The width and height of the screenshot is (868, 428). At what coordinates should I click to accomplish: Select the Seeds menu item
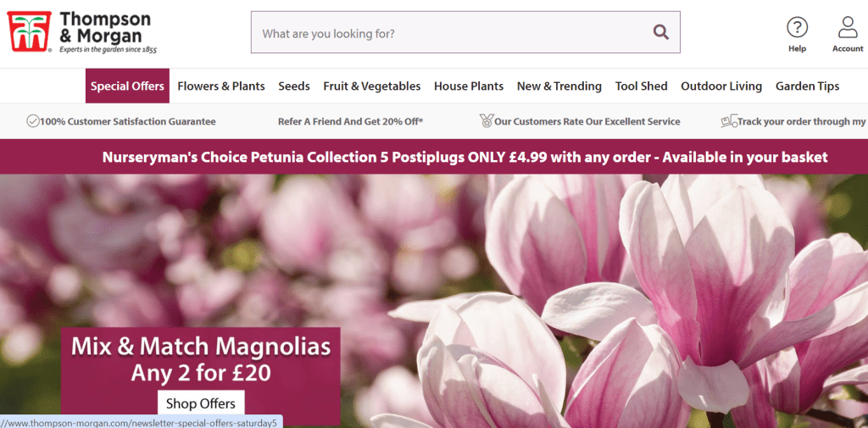click(x=294, y=86)
